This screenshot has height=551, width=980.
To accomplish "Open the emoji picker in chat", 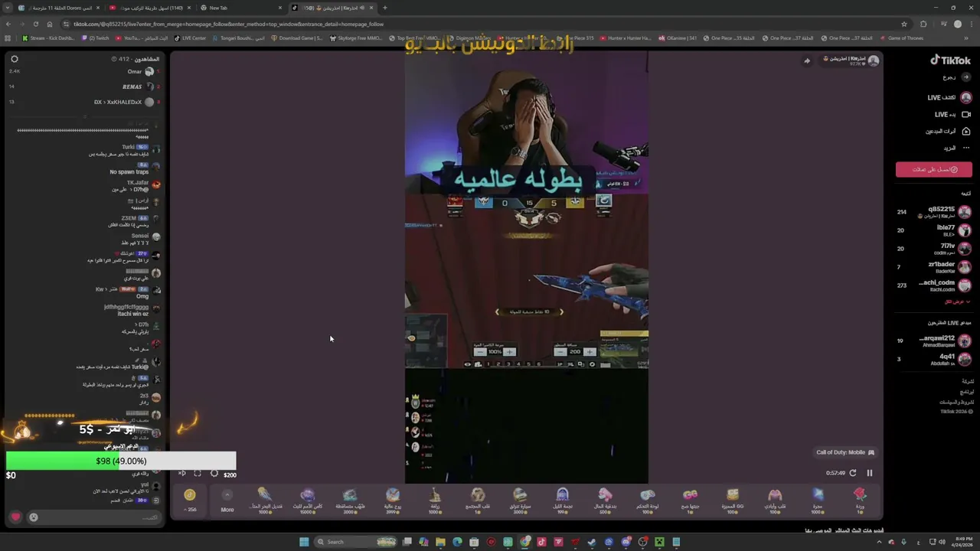I will pos(34,517).
